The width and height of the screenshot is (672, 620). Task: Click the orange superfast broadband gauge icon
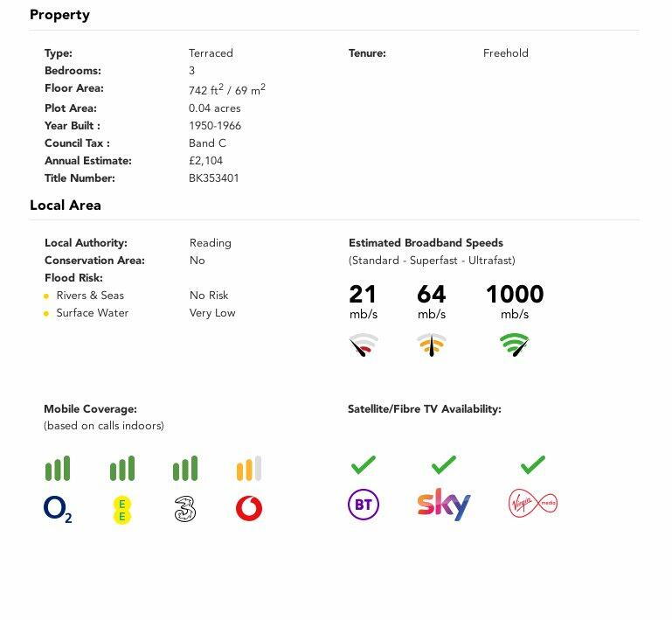(x=432, y=345)
